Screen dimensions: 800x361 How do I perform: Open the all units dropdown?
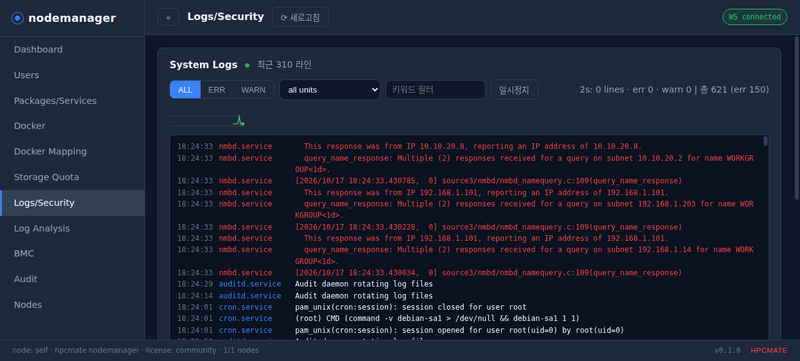click(330, 90)
